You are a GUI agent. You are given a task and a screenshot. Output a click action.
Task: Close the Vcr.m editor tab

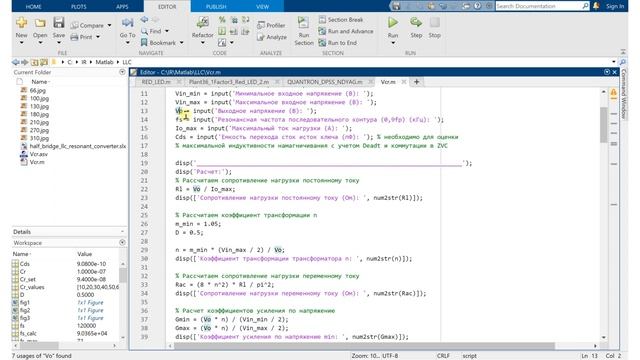[404, 82]
